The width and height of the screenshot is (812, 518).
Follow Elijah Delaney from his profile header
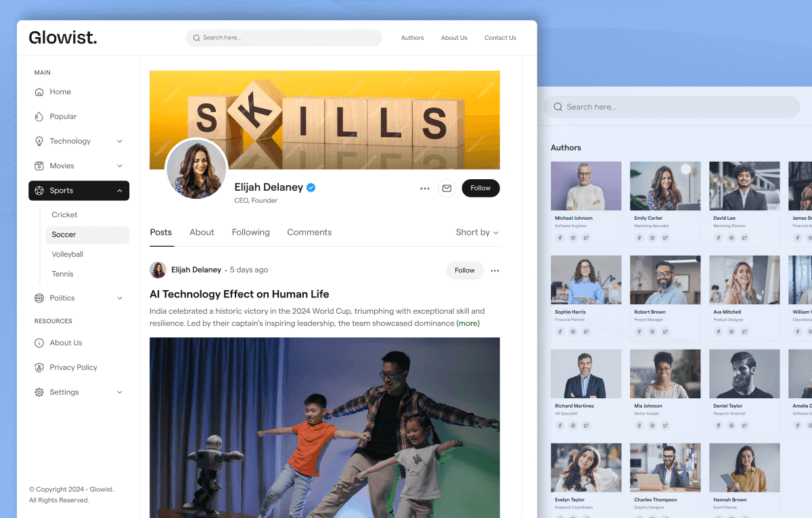pos(480,188)
